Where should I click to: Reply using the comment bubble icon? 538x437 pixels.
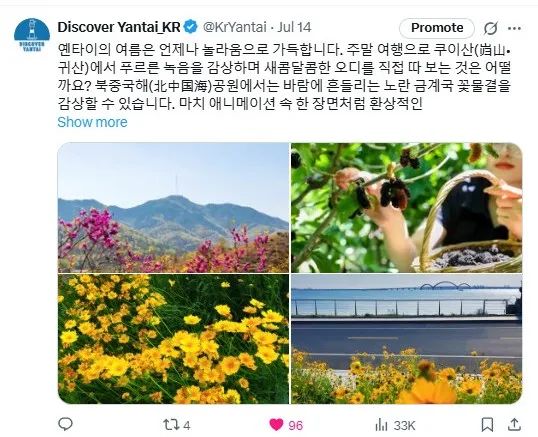[65, 424]
